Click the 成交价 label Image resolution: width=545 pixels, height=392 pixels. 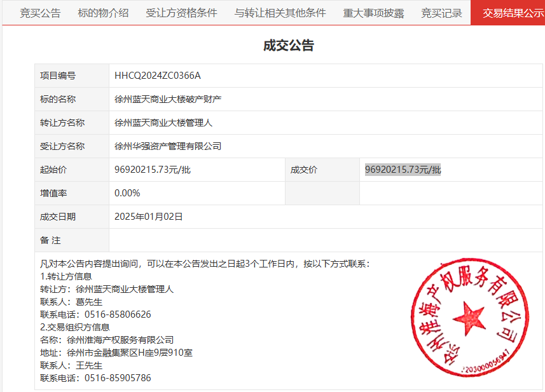pos(304,170)
